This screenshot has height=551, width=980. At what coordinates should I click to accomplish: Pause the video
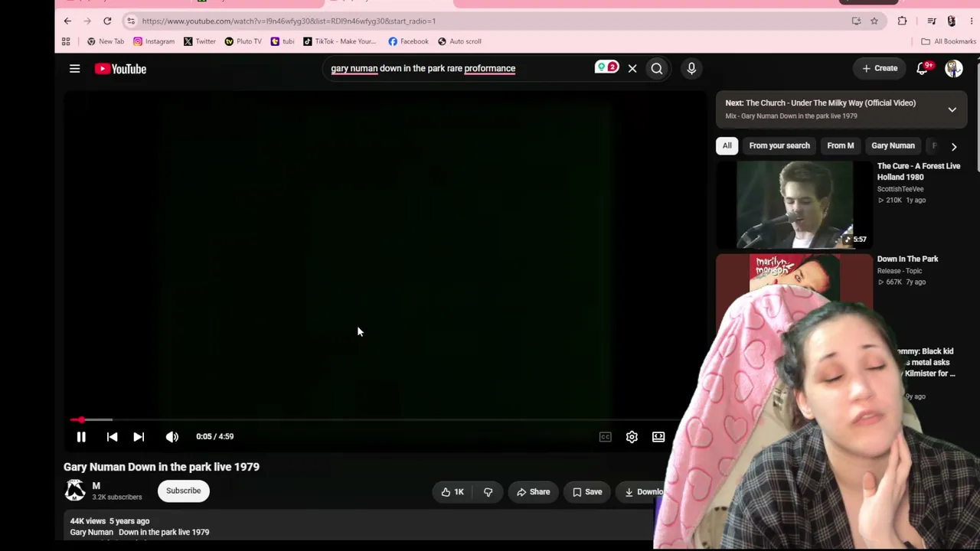coord(81,437)
